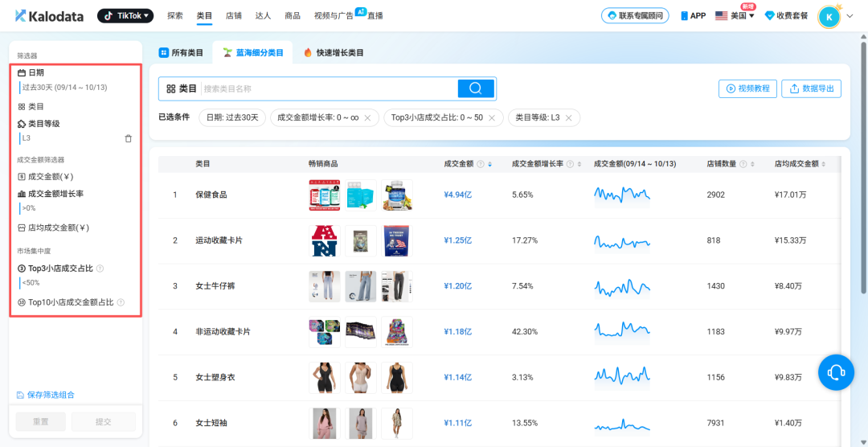868x447 pixels.
Task: Click the sort icon on 成交金额 column
Action: (x=489, y=164)
